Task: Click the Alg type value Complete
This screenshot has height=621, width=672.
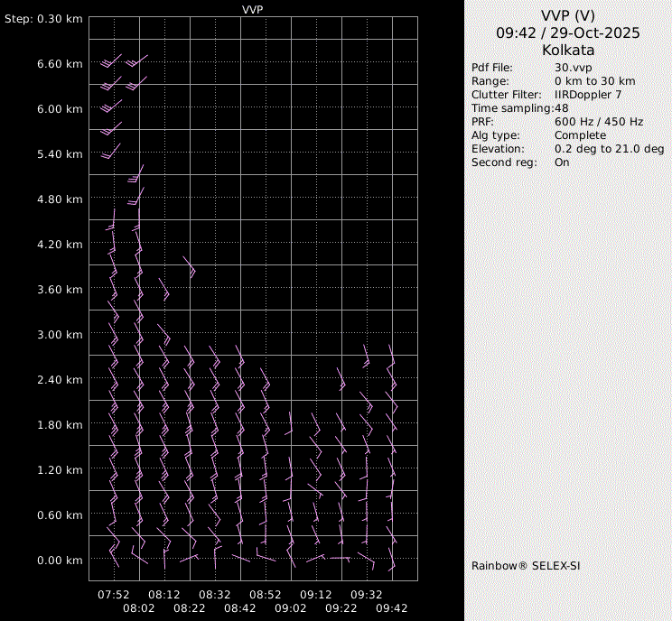Action: (580, 135)
